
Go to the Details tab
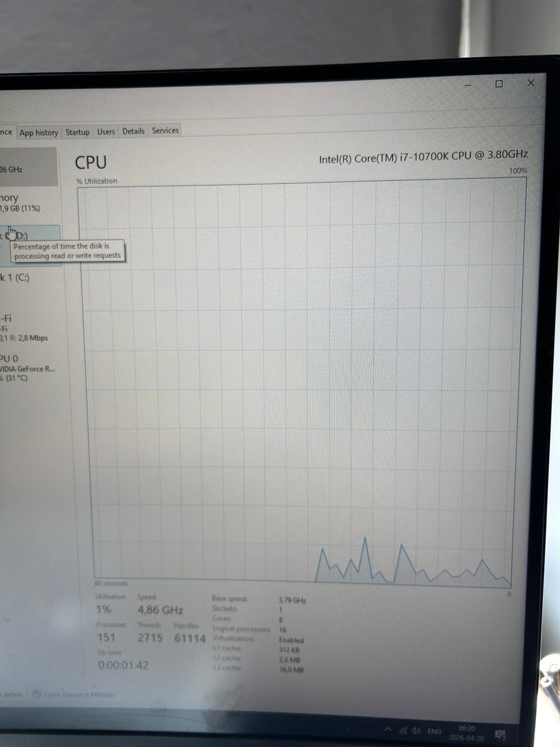click(x=133, y=131)
